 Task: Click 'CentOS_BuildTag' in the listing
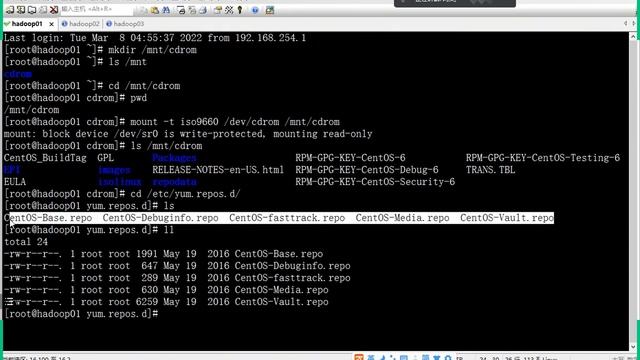(x=45, y=158)
